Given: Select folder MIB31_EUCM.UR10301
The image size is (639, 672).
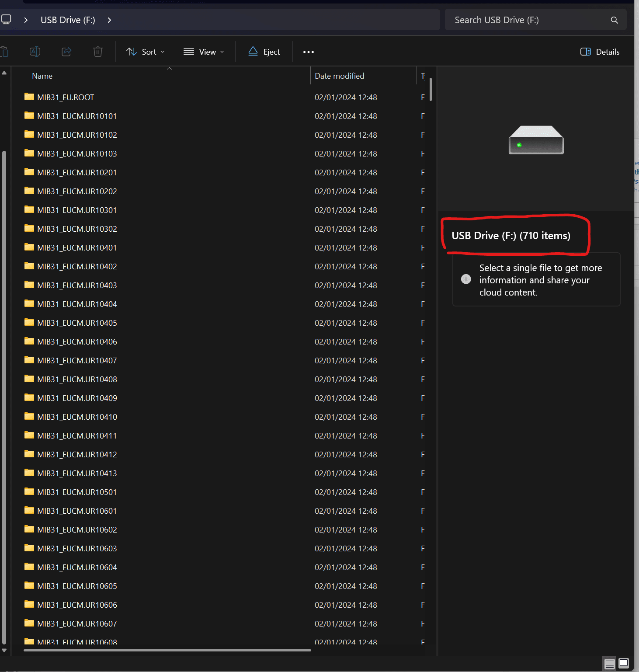Looking at the screenshot, I should 77,210.
